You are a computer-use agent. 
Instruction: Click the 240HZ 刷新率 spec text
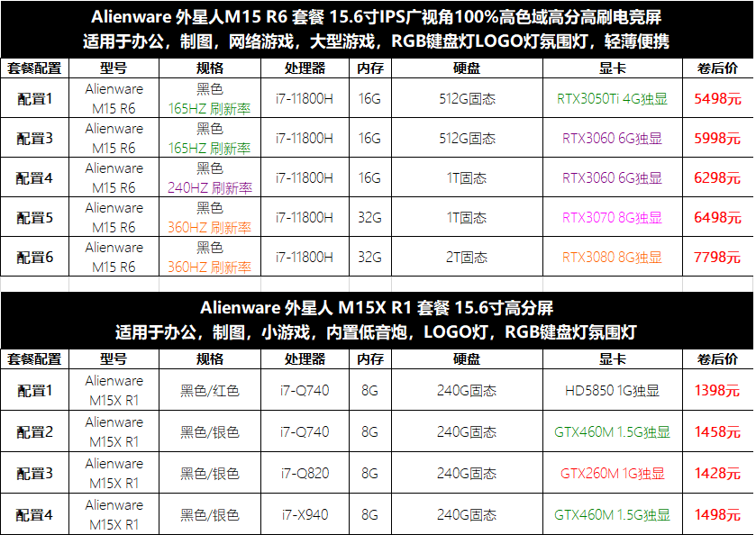(210, 187)
